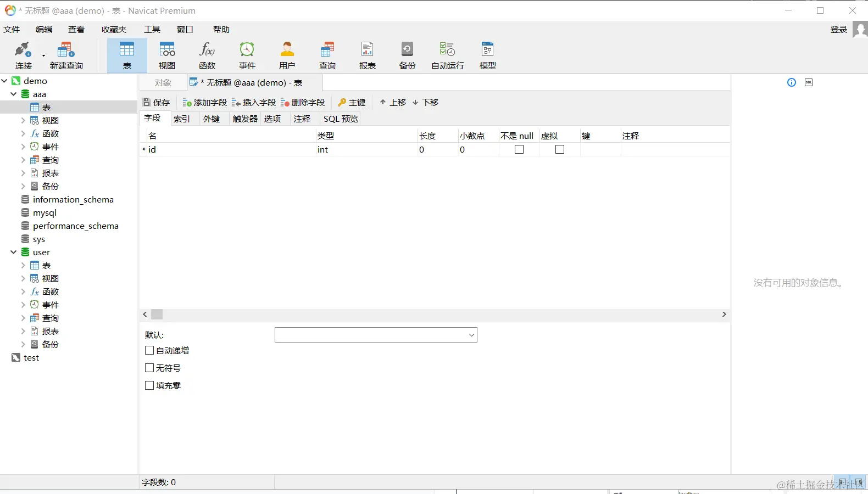Open the 报表 (Report) toolbar icon
The image size is (868, 494).
[368, 55]
